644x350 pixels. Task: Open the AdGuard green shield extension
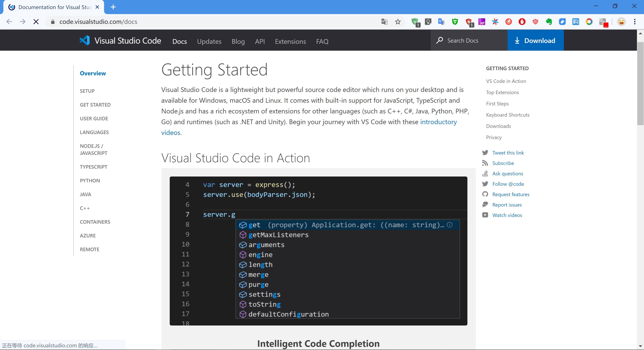pos(415,22)
